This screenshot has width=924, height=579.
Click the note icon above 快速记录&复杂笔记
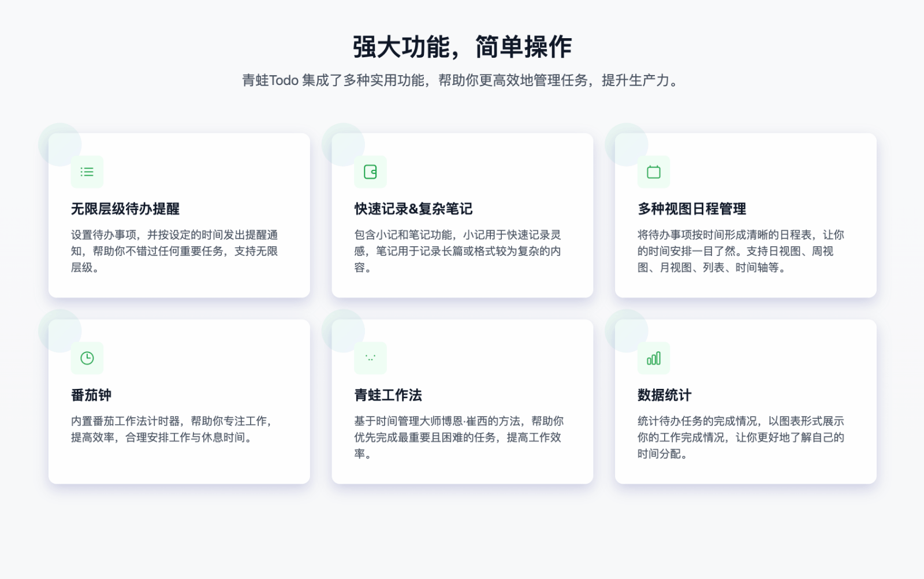pyautogui.click(x=370, y=172)
